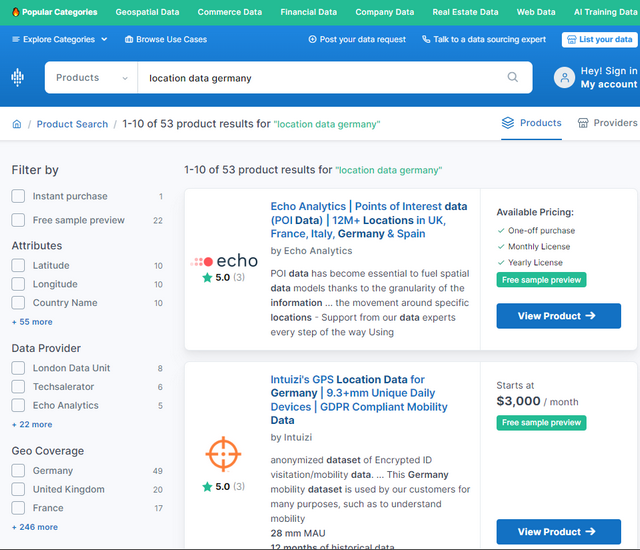Open Commerce Data category
The height and width of the screenshot is (550, 640).
(230, 12)
